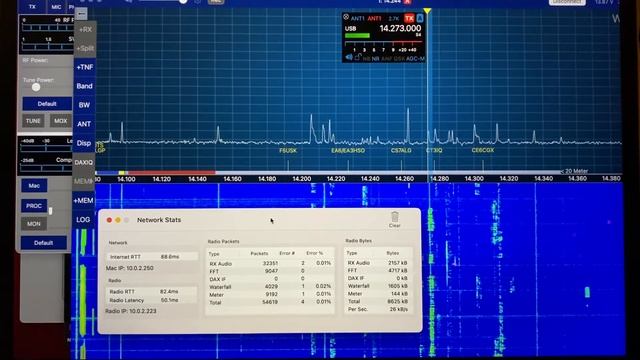The height and width of the screenshot is (360, 640).
Task: Open the Disp display menu
Action: (84, 143)
